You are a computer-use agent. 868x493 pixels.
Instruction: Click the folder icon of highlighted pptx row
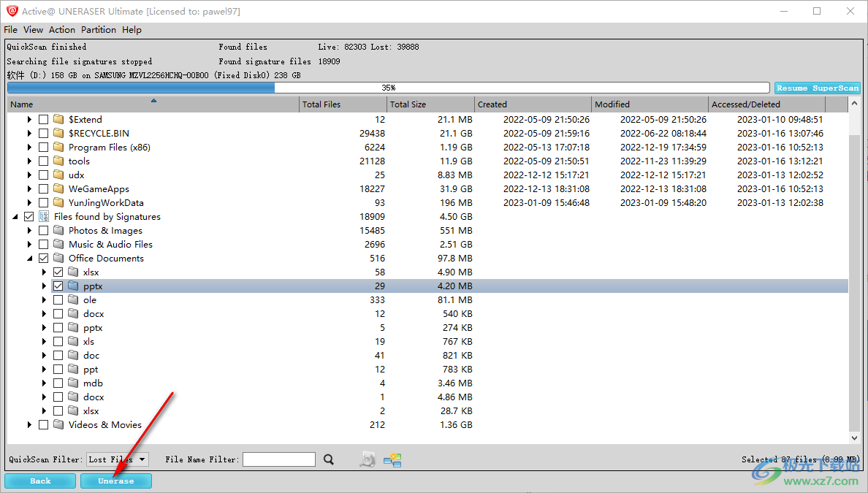pos(73,286)
